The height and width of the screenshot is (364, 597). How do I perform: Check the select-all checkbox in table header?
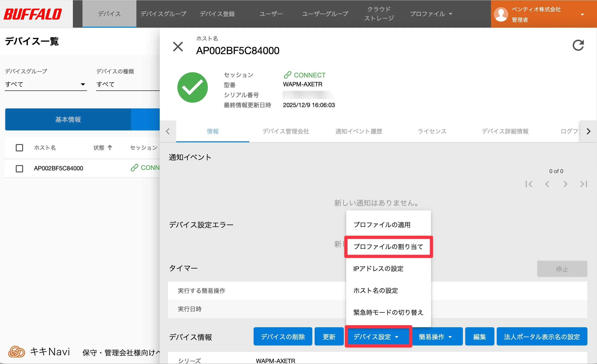[x=19, y=148]
